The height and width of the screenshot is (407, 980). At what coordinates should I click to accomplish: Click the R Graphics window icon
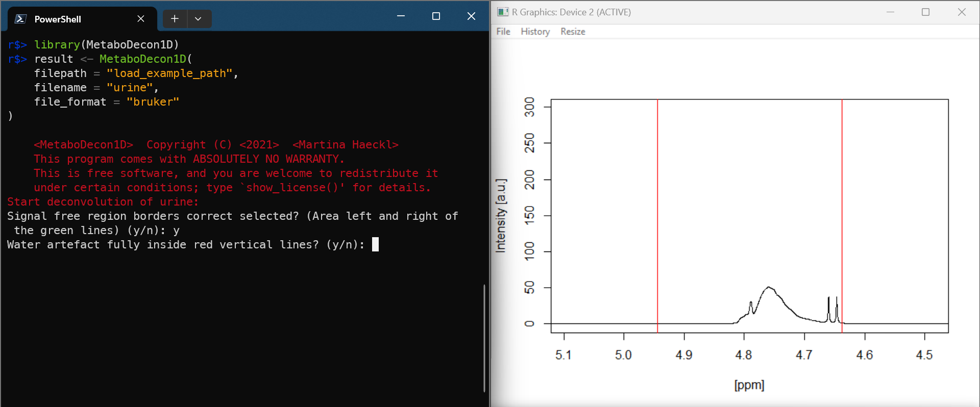click(503, 12)
